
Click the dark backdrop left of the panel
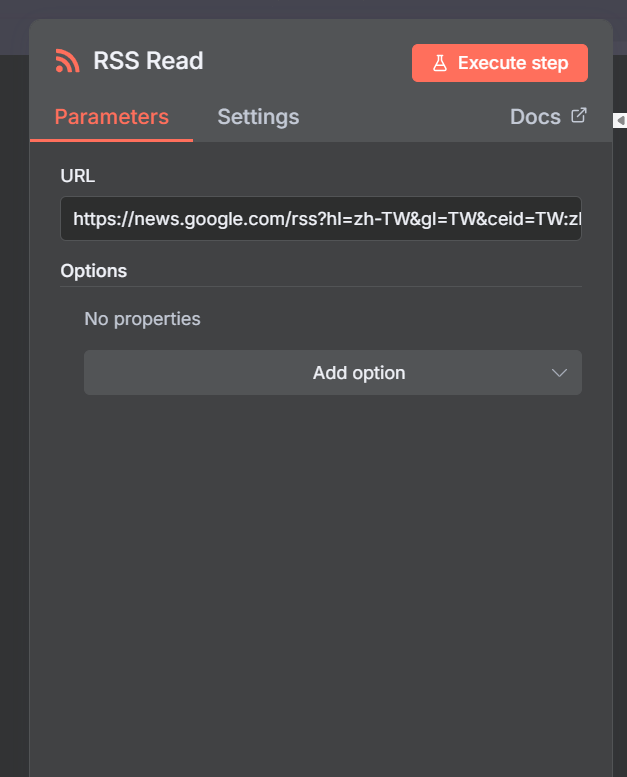(x=14, y=400)
